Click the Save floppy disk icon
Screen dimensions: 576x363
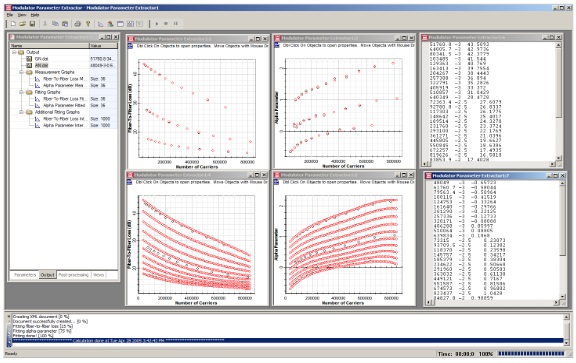(32, 24)
